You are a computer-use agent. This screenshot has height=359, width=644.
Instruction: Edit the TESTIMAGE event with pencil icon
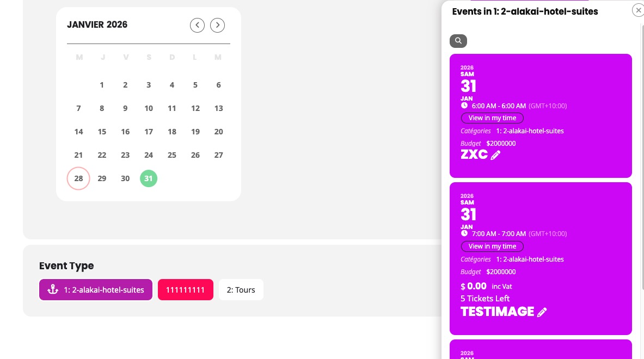(x=542, y=312)
